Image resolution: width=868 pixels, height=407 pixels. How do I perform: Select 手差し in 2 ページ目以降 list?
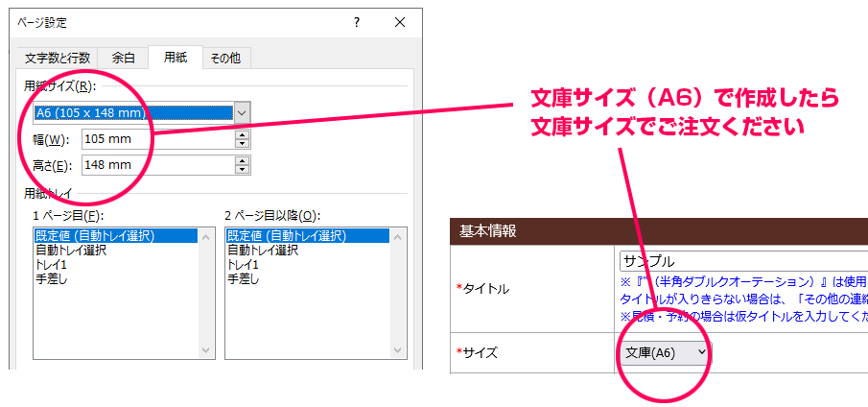[x=308, y=279]
